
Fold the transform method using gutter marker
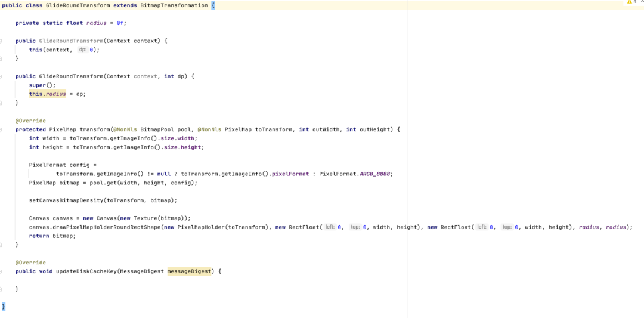pos(1,129)
